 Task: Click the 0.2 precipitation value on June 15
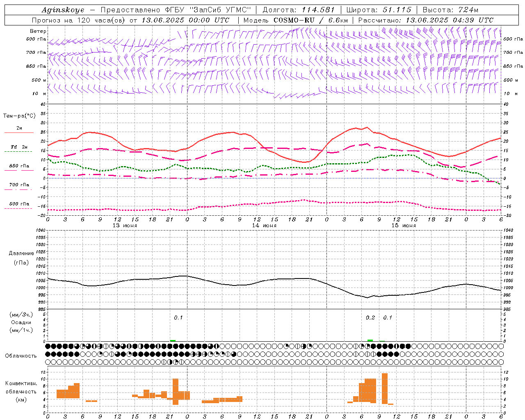coord(370,317)
